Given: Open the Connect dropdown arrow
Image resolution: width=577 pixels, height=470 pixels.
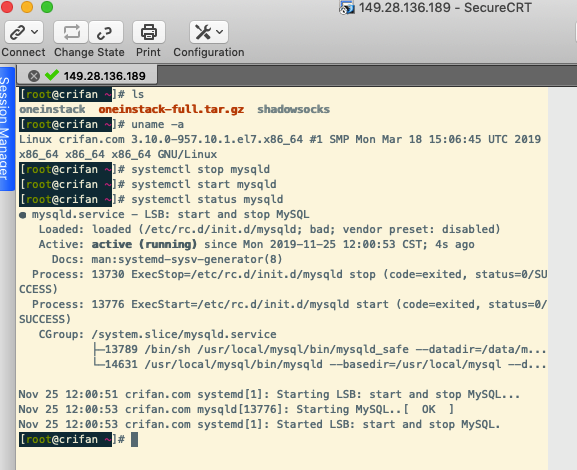Looking at the screenshot, I should (x=35, y=32).
